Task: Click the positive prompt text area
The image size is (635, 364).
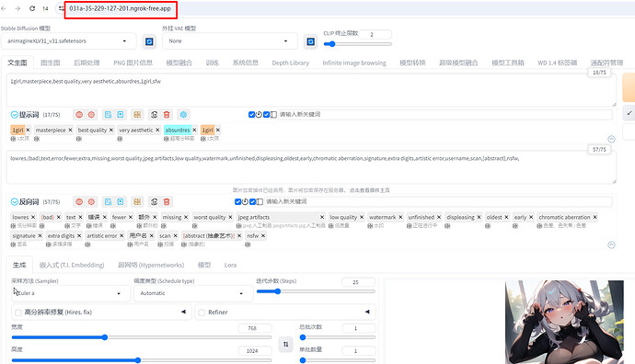Action: pyautogui.click(x=311, y=90)
